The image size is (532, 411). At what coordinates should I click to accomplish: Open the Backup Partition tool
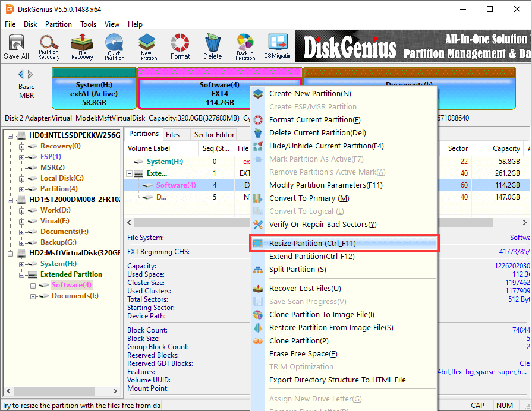click(245, 47)
